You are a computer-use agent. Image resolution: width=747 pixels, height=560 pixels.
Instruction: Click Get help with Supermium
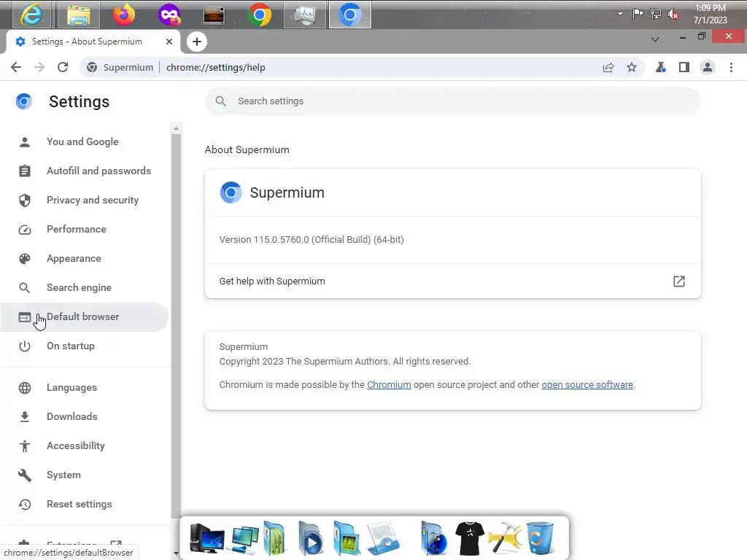(452, 281)
